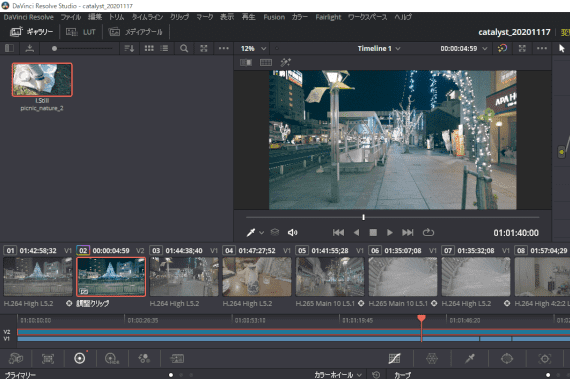Open gallery options three-dot menu

click(x=224, y=48)
